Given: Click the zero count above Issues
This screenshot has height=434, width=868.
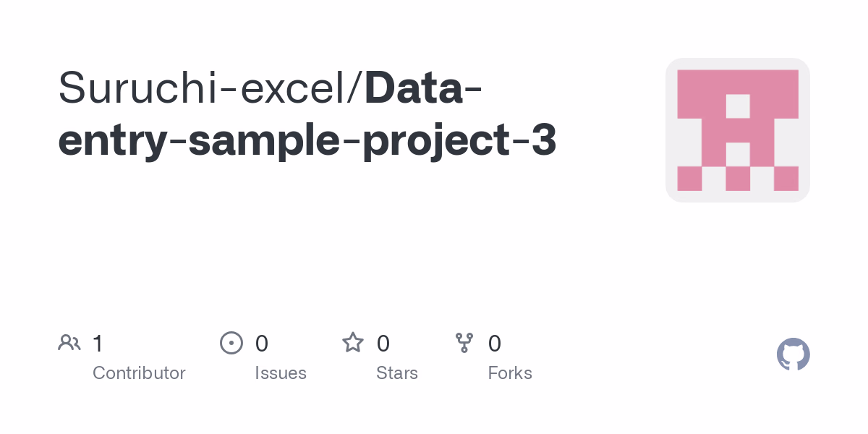Looking at the screenshot, I should 262,343.
